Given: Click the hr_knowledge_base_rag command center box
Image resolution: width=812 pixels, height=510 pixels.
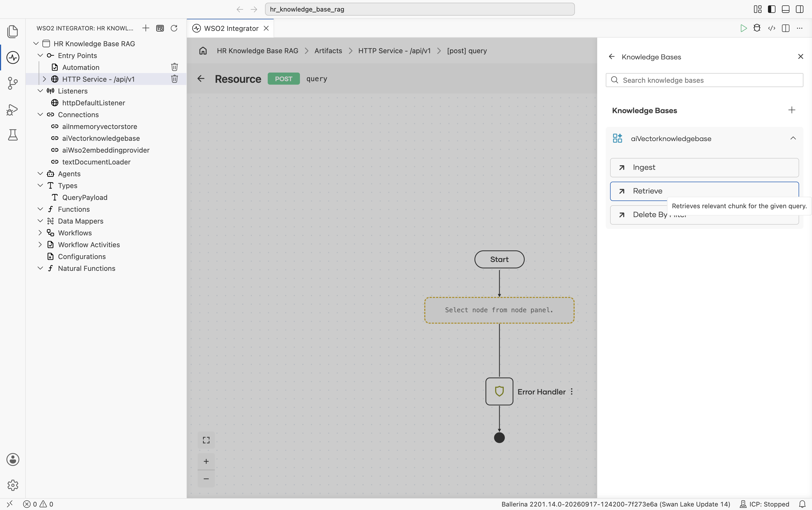Looking at the screenshot, I should [420, 9].
